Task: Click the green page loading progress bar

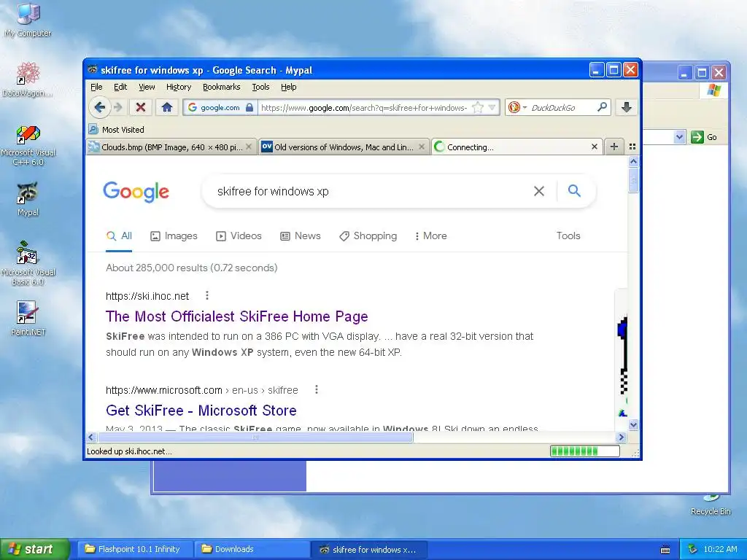Action: coord(585,451)
